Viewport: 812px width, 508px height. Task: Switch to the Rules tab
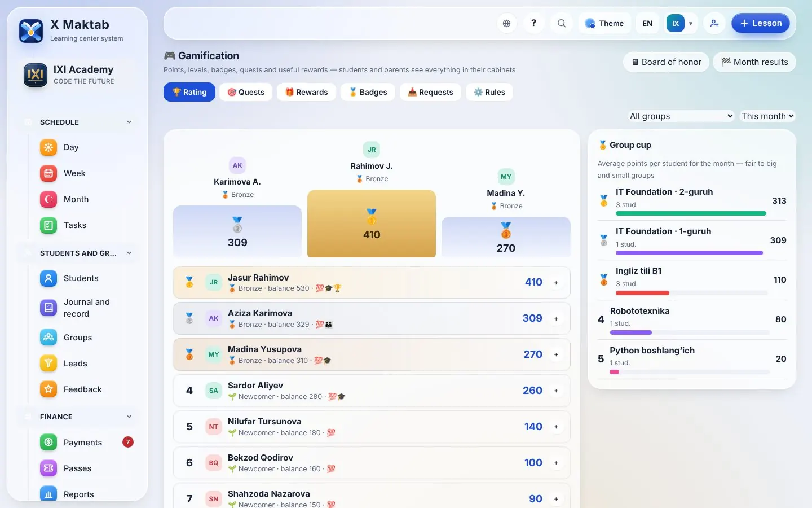pyautogui.click(x=489, y=92)
